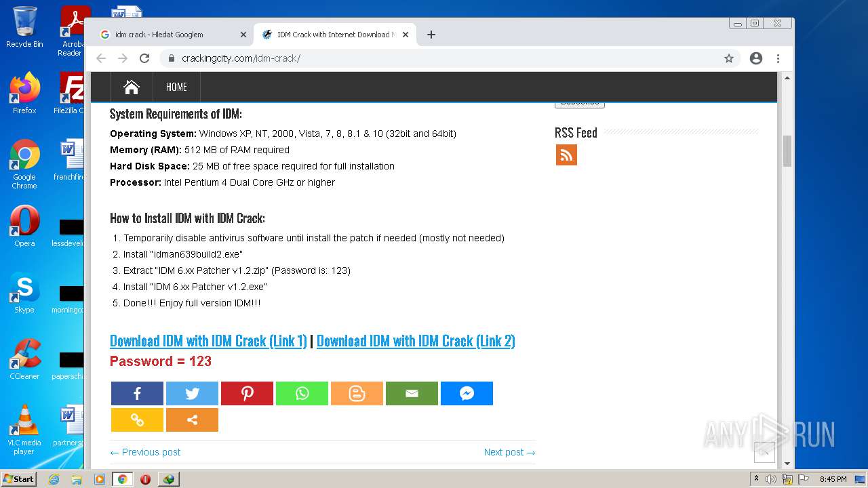
Task: Share through Facebook Messenger button
Action: [467, 393]
